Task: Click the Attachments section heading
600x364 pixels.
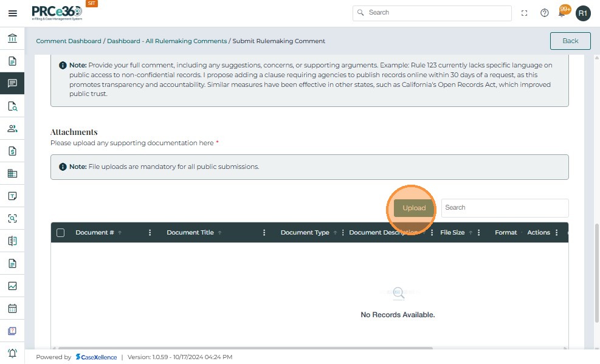Action: pyautogui.click(x=74, y=132)
